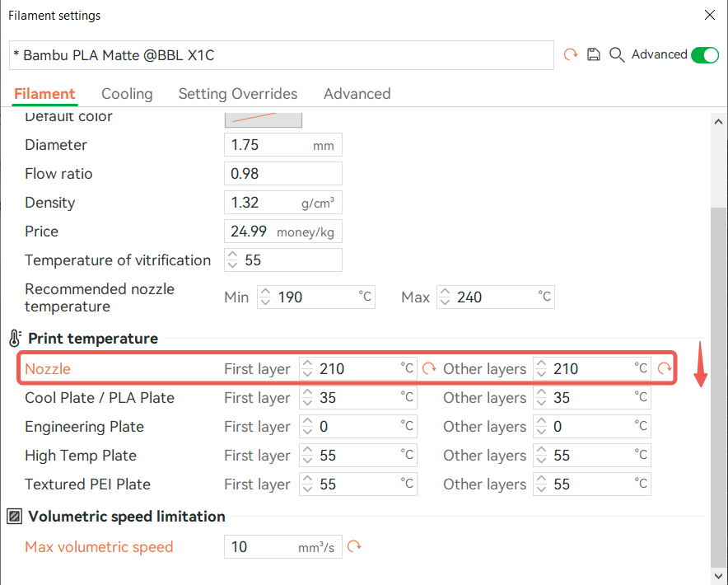The height and width of the screenshot is (585, 728).
Task: Close the Filament settings dialog
Action: click(709, 15)
